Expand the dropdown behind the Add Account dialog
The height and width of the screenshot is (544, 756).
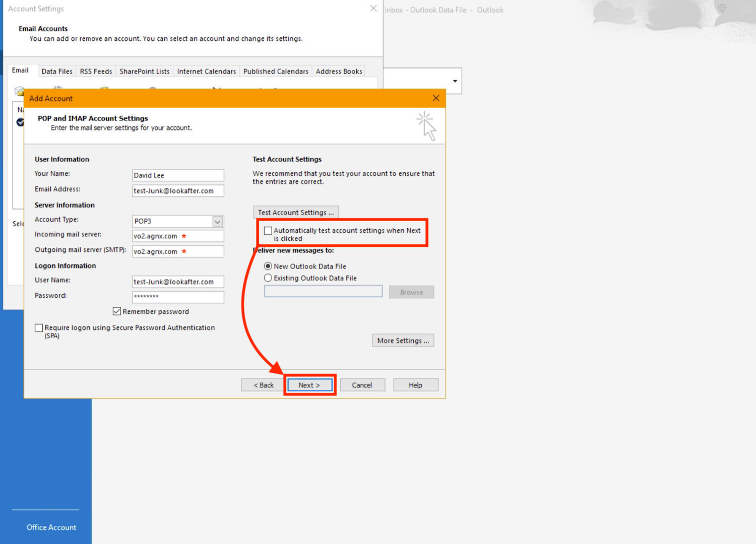coord(455,81)
